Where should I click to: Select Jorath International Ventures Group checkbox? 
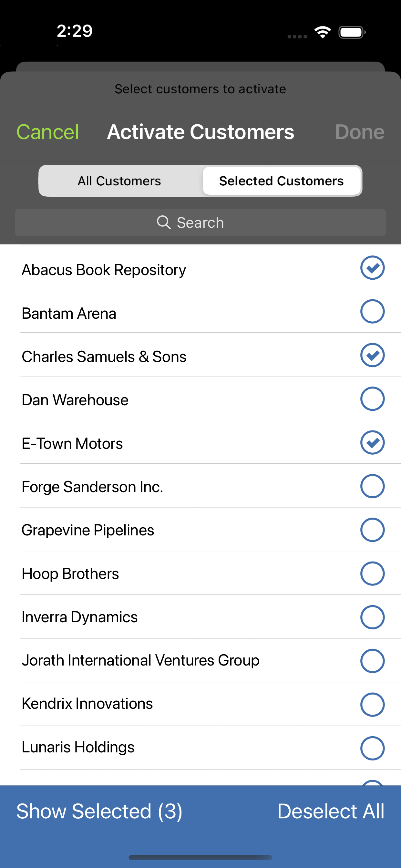click(x=372, y=661)
